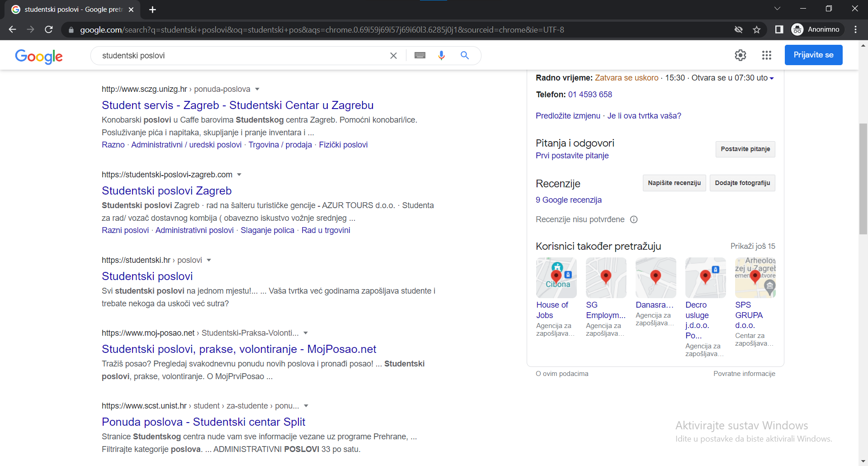The height and width of the screenshot is (466, 868).
Task: Open the Google apps grid
Action: tap(766, 55)
